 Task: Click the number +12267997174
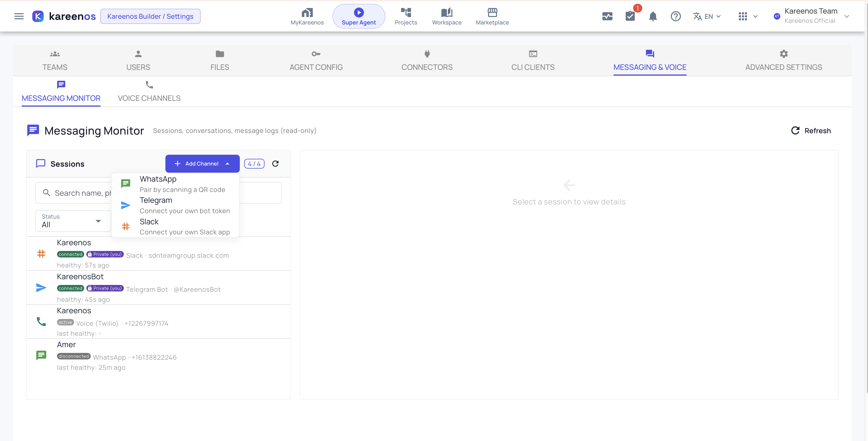(x=146, y=323)
